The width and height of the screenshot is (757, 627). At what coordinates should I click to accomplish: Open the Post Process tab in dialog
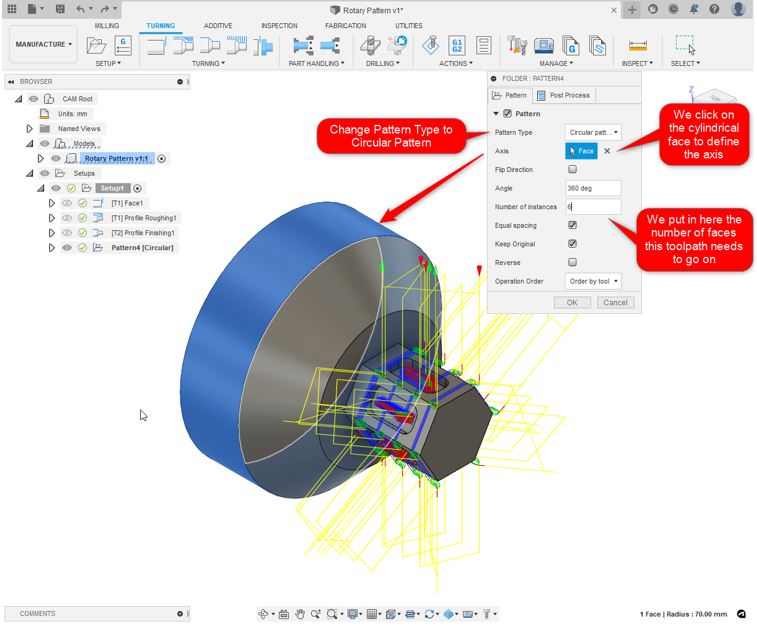point(564,95)
